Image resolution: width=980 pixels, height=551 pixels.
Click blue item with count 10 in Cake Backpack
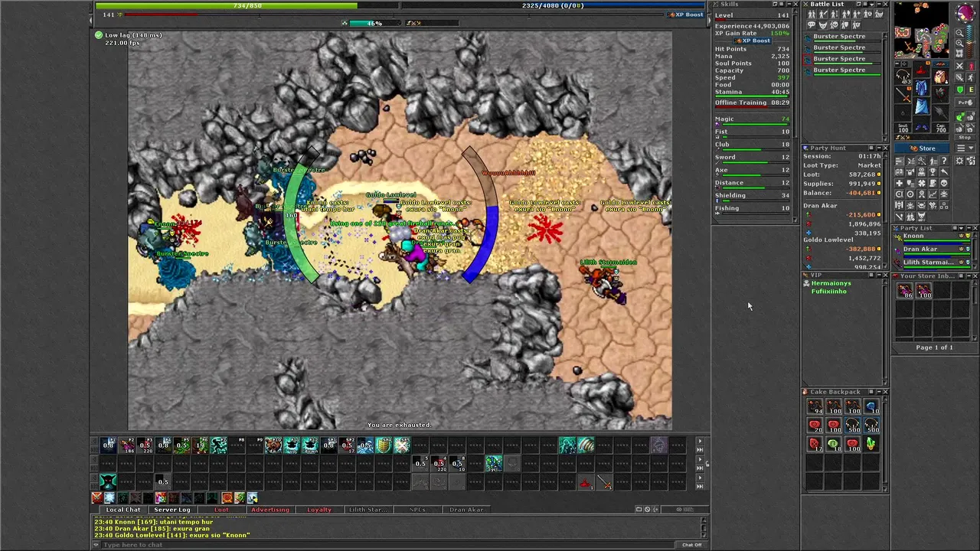pos(871,406)
